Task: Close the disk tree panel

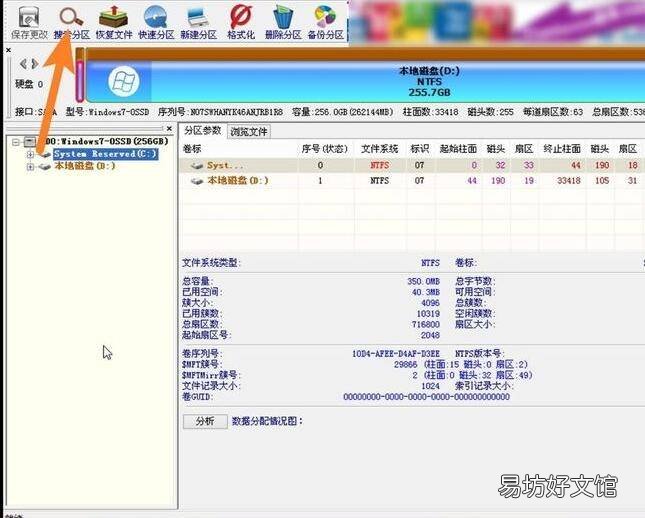Action: (x=169, y=129)
